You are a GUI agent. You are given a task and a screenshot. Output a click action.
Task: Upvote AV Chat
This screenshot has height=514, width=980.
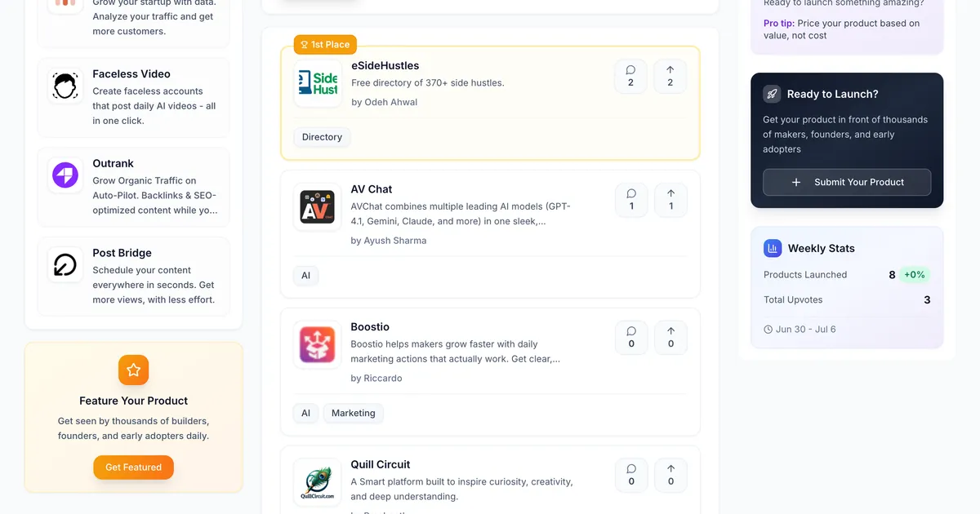coord(670,200)
